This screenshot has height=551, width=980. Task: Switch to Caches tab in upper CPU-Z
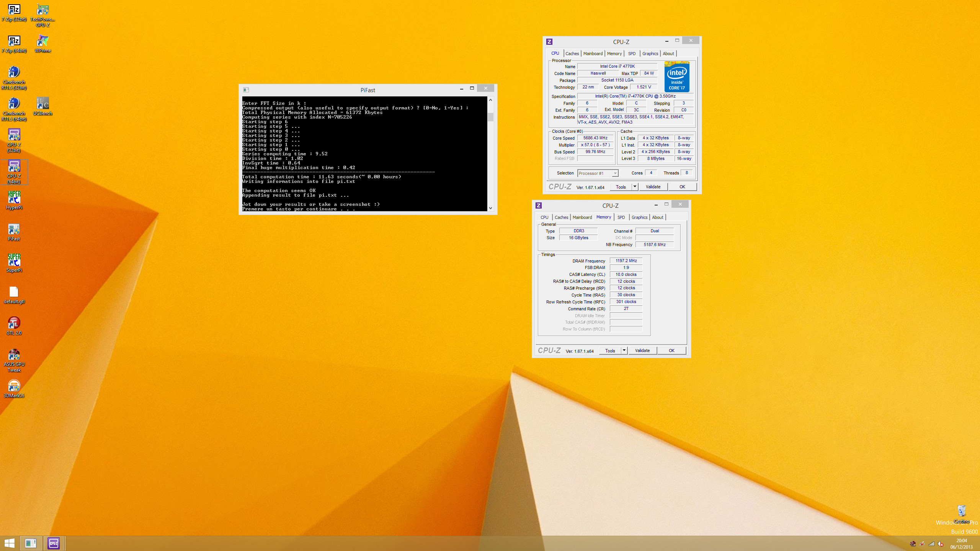tap(572, 54)
